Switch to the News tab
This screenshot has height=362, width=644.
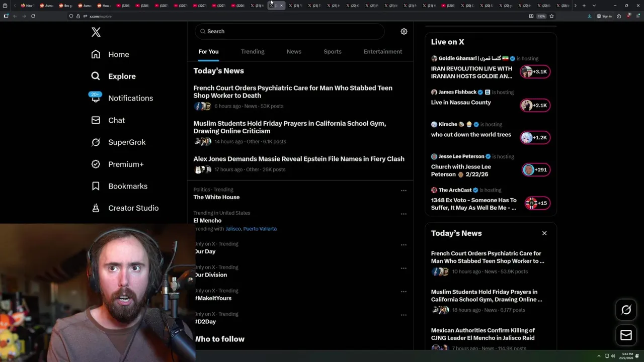[x=294, y=52]
